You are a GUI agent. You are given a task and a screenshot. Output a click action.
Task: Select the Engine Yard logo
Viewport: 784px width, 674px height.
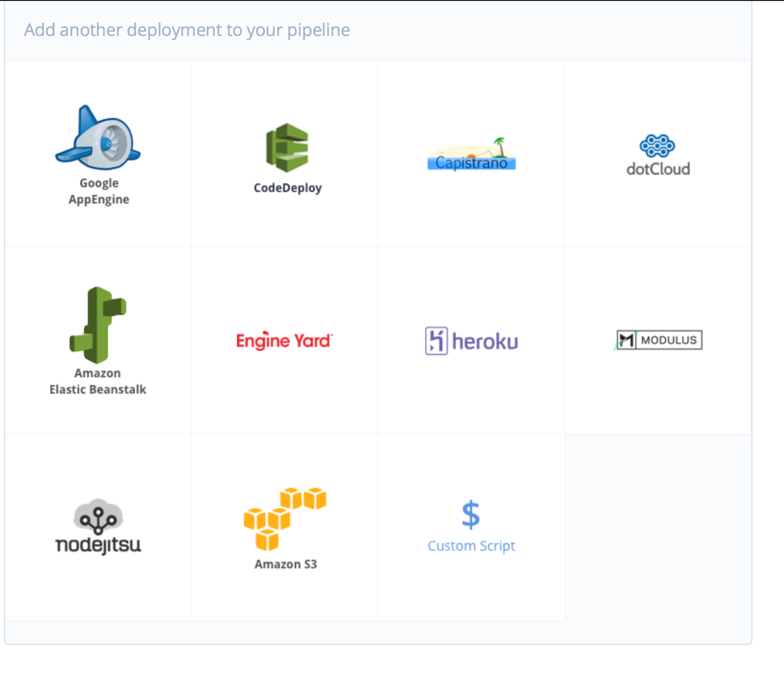[285, 340]
